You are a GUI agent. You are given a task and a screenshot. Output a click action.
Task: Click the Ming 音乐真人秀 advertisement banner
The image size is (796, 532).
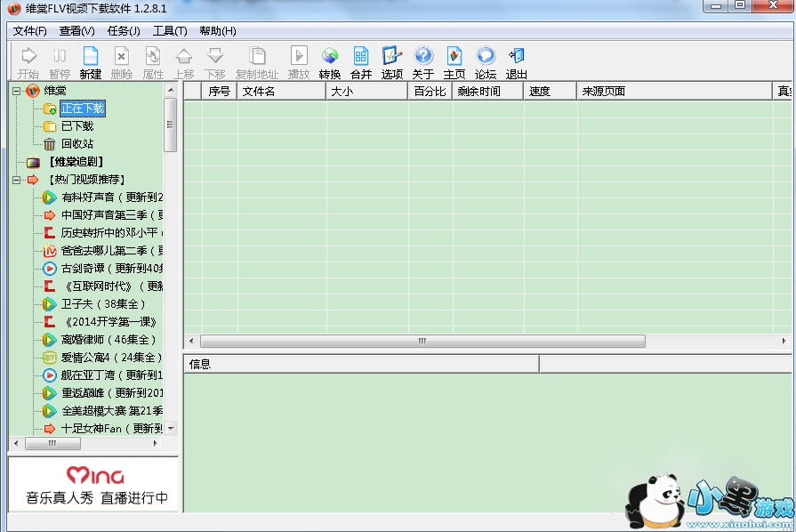point(94,484)
